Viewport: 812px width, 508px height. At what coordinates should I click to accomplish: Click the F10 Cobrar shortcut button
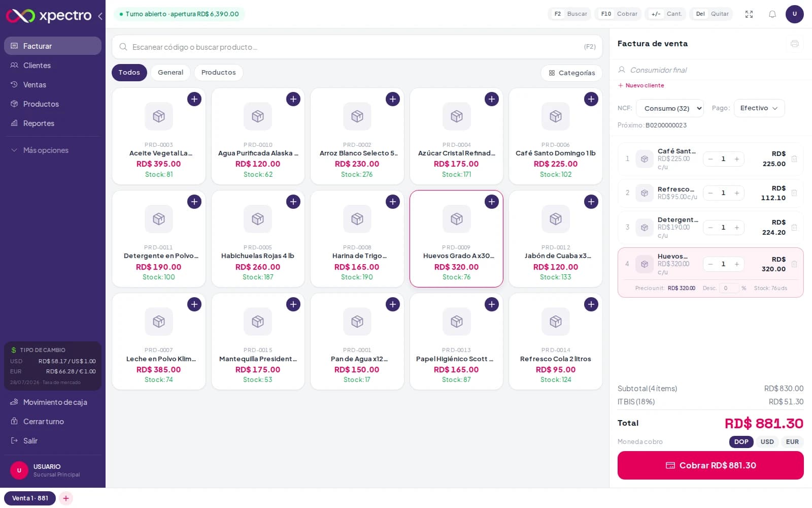(x=619, y=14)
